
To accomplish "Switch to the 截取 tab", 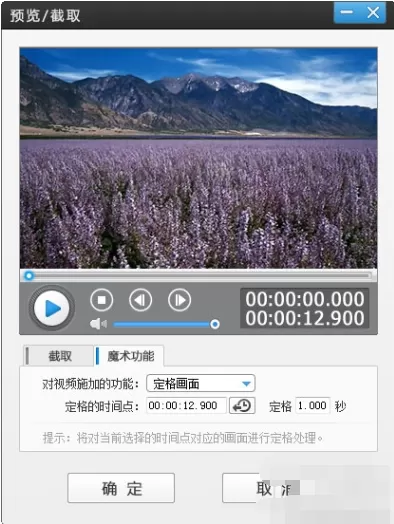I will [59, 356].
